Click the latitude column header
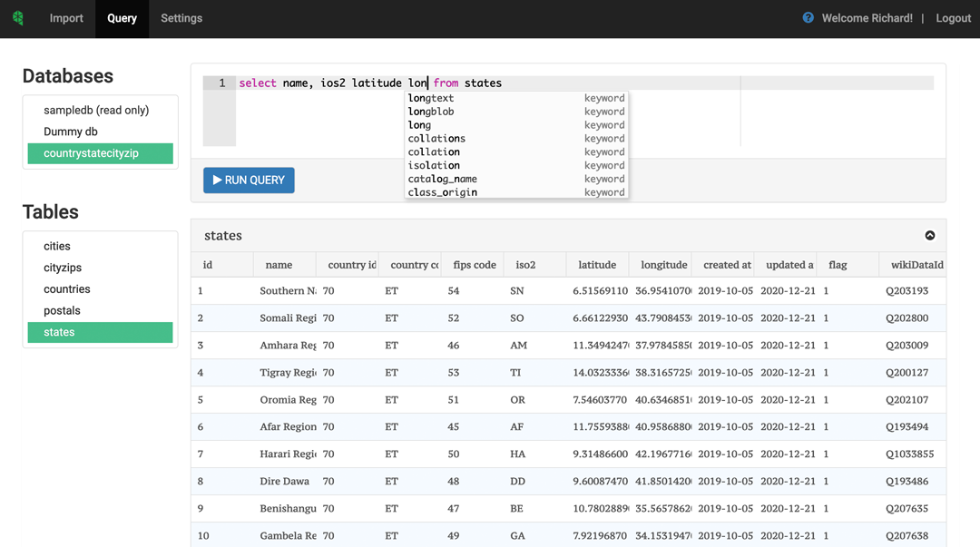Screen dimensions: 980x547 pyautogui.click(x=597, y=265)
